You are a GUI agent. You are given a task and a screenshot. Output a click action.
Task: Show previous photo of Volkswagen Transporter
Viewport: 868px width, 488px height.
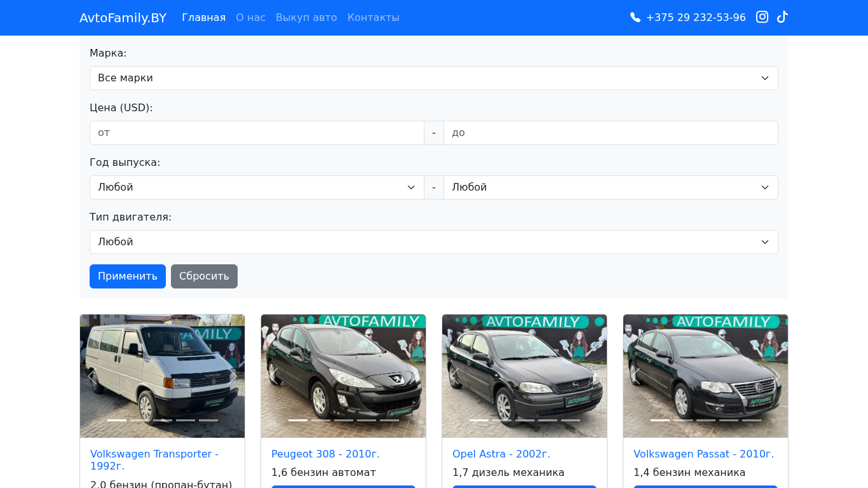[92, 376]
